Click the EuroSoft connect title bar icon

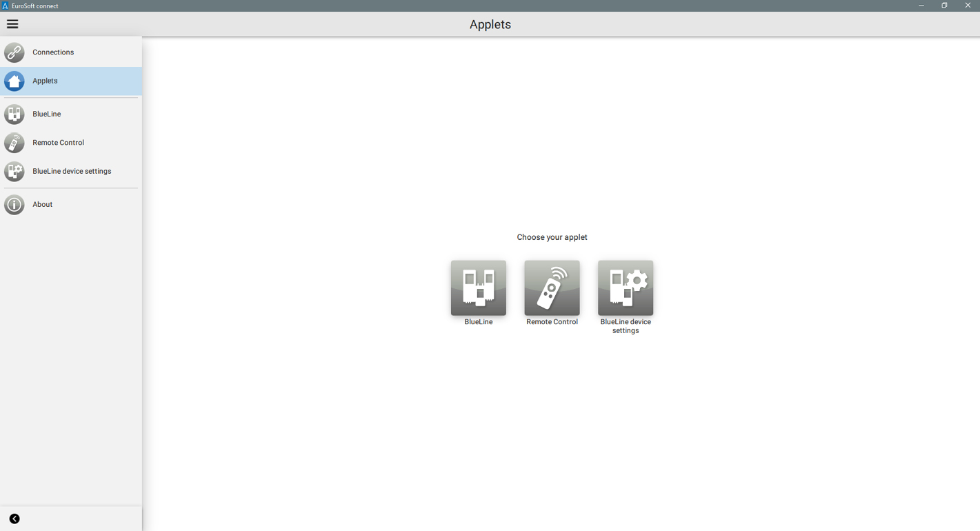pyautogui.click(x=5, y=6)
